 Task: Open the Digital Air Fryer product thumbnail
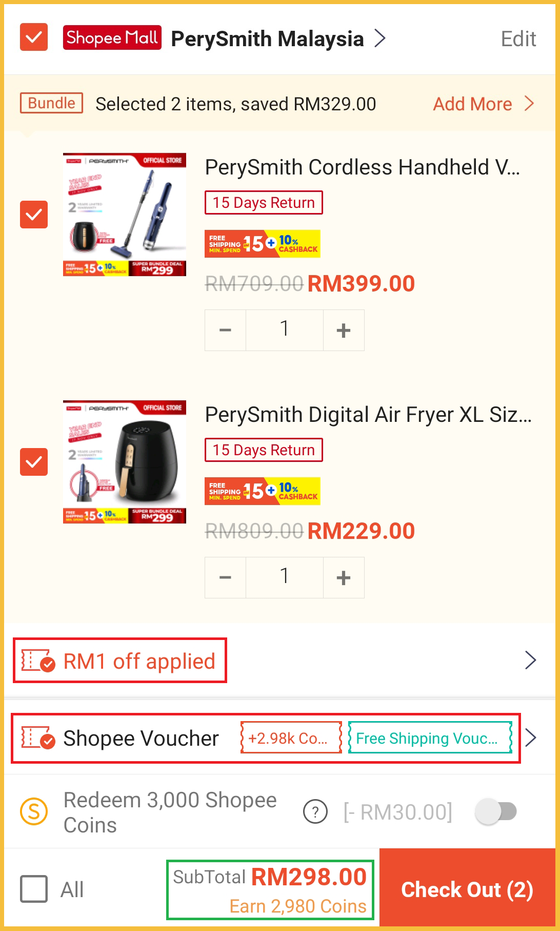125,462
